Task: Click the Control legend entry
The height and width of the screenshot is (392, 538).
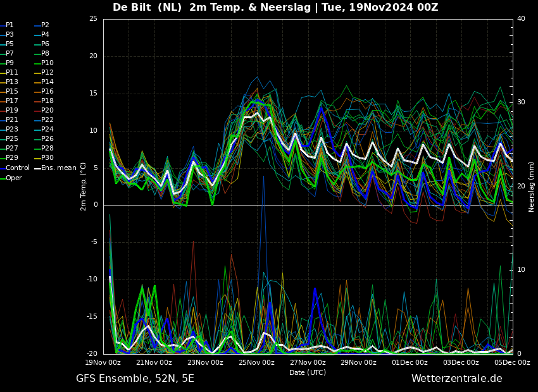Action: click(x=15, y=168)
